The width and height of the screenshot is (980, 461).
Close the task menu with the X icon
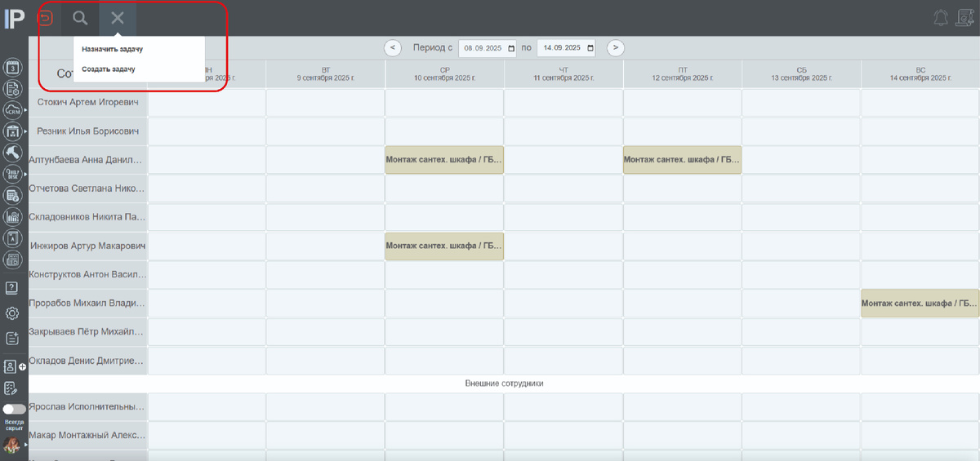118,17
